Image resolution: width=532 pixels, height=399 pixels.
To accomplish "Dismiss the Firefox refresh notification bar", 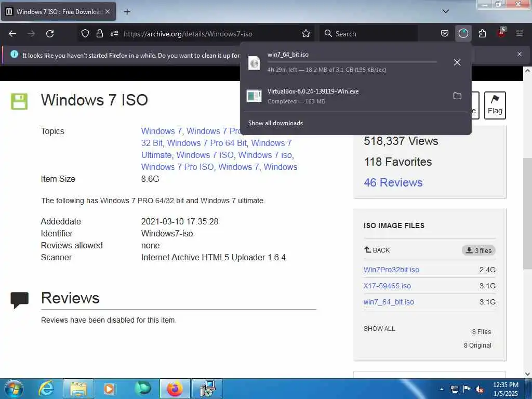I will coord(519,54).
